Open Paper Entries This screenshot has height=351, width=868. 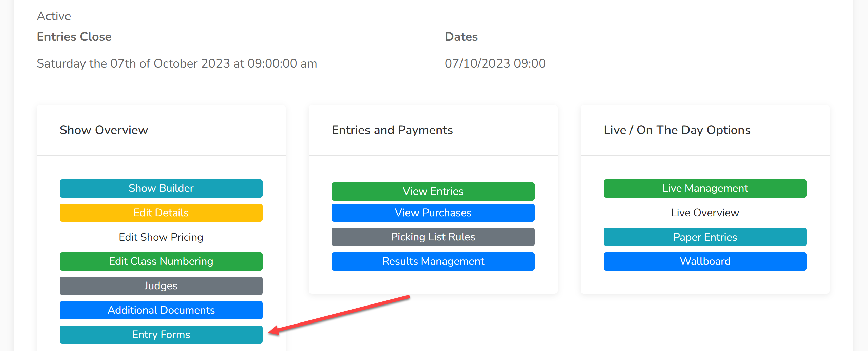[x=705, y=237]
